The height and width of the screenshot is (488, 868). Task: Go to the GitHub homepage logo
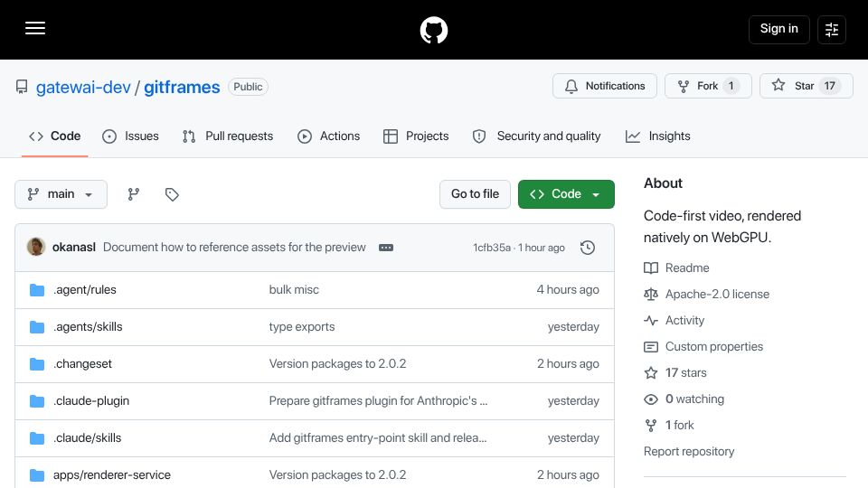click(433, 30)
